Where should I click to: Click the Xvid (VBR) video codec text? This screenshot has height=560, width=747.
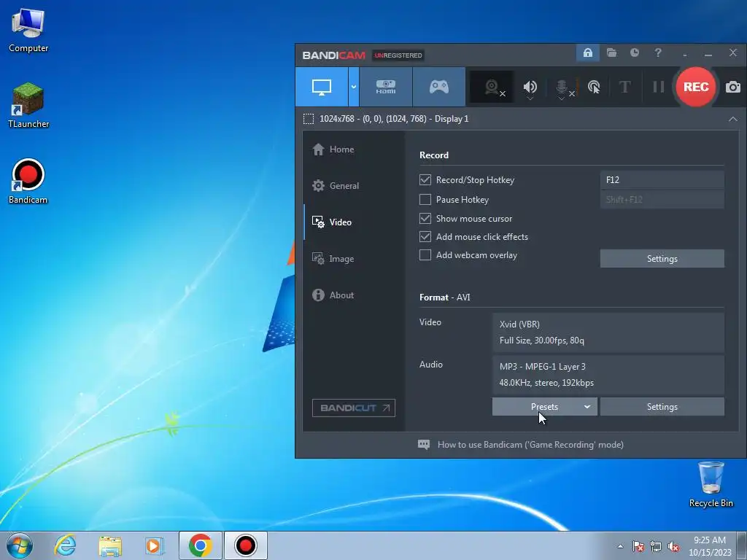click(x=519, y=324)
